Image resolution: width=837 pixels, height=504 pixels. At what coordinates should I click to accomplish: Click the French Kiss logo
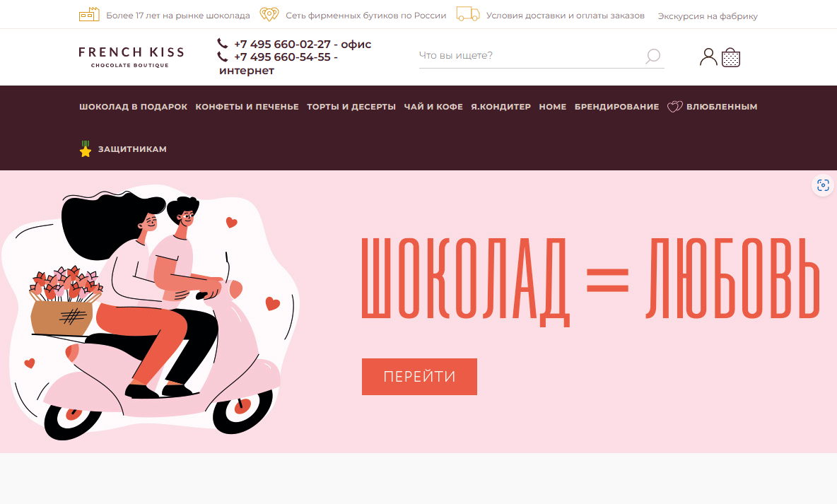tap(131, 57)
